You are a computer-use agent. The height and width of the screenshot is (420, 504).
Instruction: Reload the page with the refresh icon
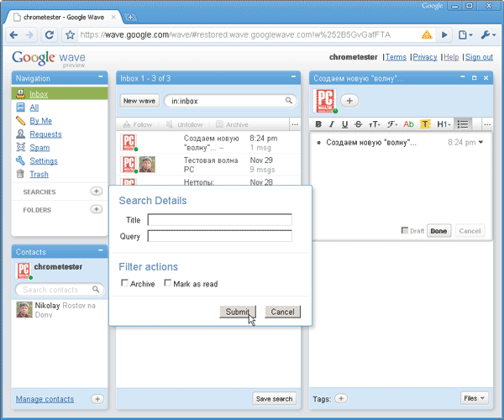tap(50, 34)
